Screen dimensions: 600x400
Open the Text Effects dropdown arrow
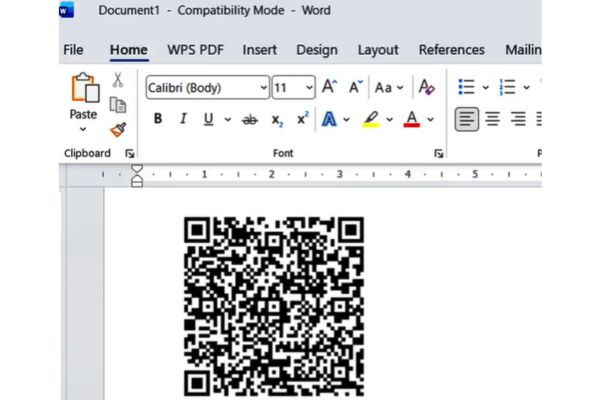click(x=346, y=119)
